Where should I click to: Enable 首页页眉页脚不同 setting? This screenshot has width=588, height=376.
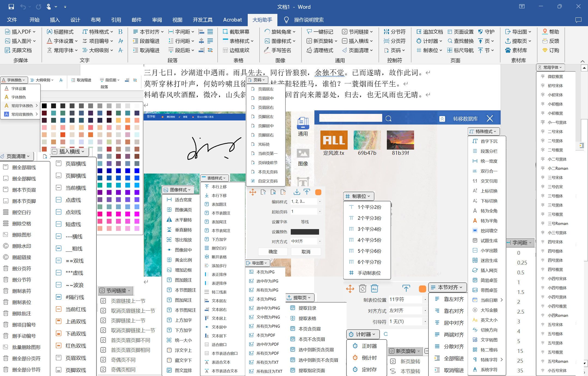pos(131,340)
